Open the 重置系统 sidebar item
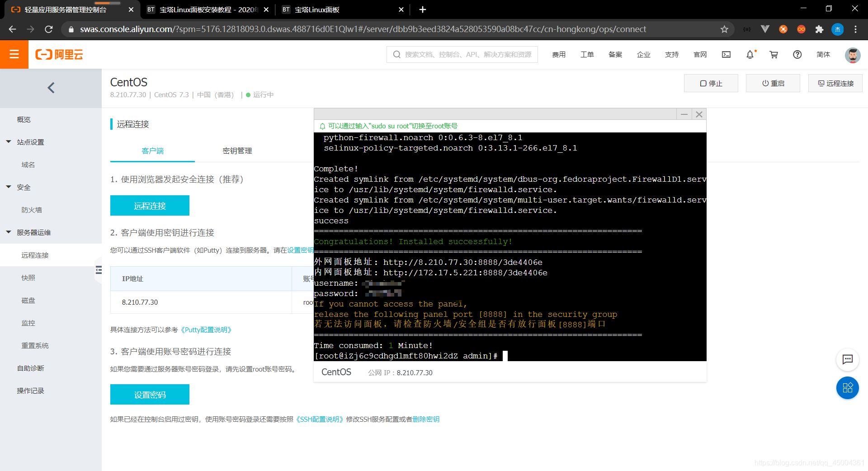The width and height of the screenshot is (868, 471). coord(35,345)
